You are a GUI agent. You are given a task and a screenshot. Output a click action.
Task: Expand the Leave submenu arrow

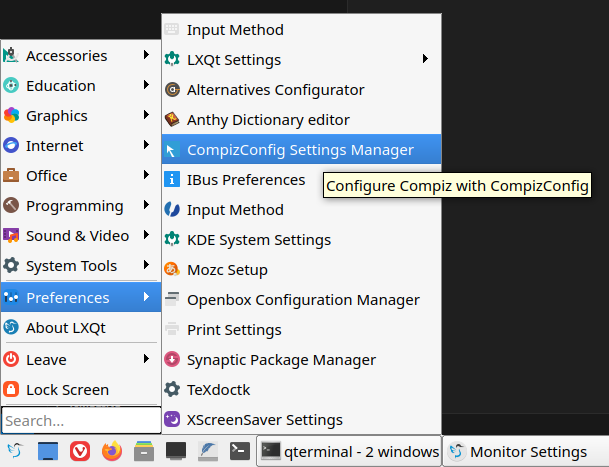pos(146,358)
